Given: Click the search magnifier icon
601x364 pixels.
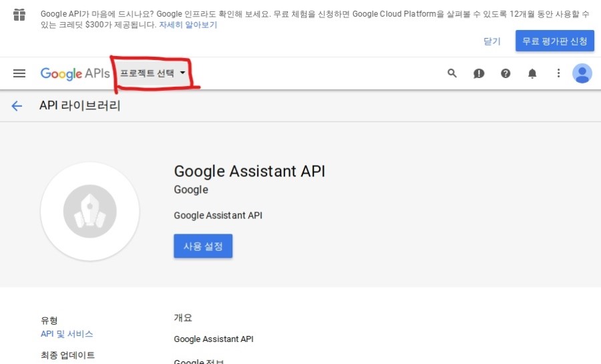Looking at the screenshot, I should 452,73.
